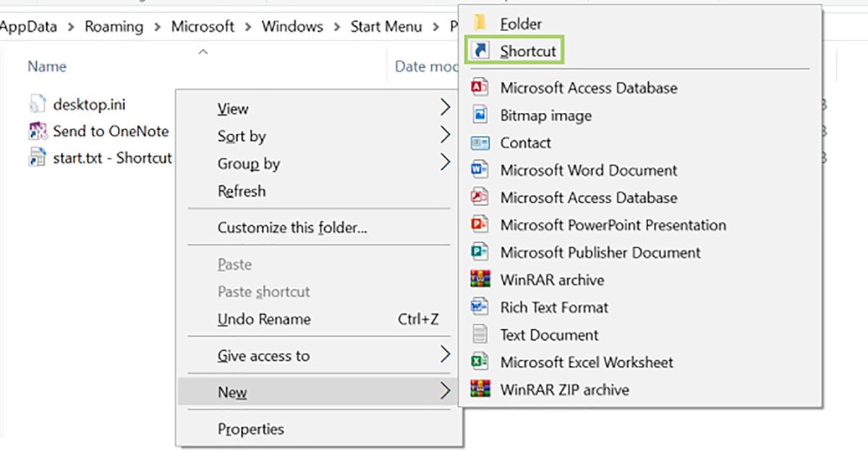
Task: Expand the Sort by submenu arrow
Action: coord(446,136)
